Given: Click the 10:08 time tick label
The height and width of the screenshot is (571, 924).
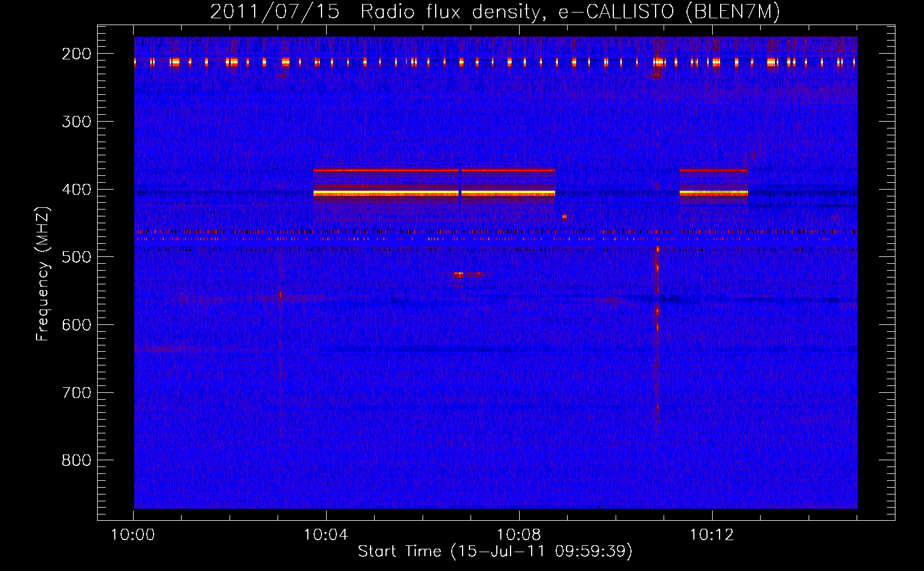Looking at the screenshot, I should (x=519, y=535).
